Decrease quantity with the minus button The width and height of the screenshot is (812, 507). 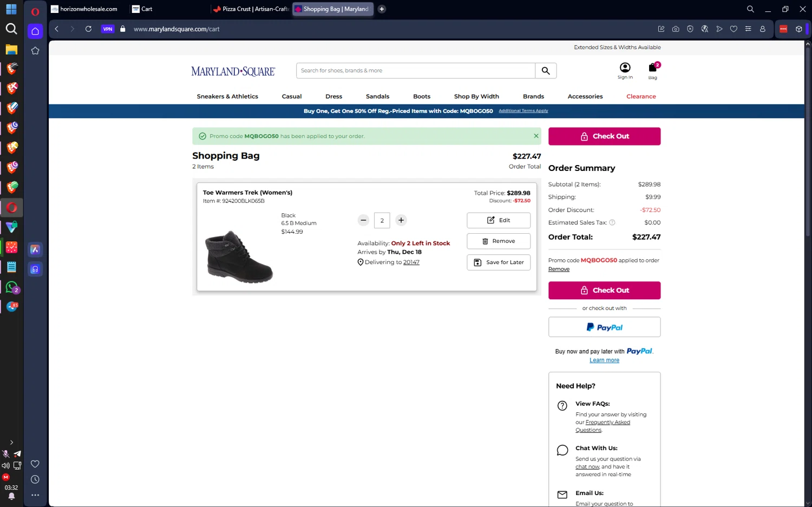pos(364,220)
